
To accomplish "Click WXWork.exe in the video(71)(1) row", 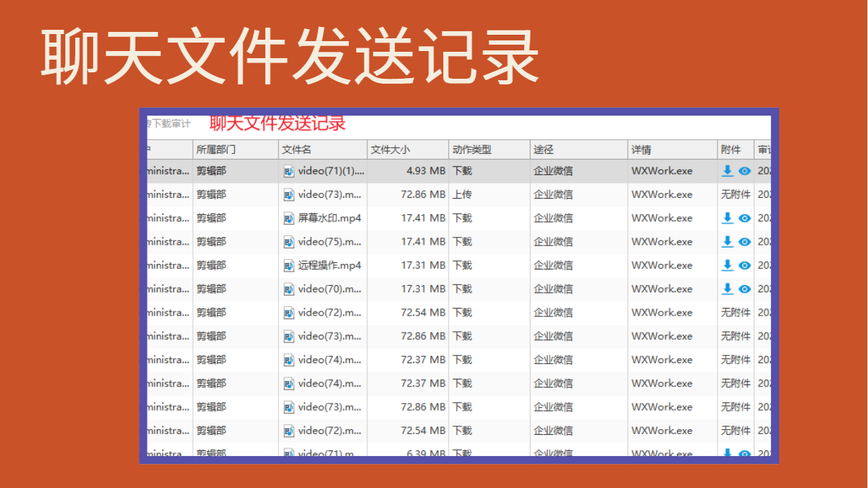I will [x=662, y=171].
